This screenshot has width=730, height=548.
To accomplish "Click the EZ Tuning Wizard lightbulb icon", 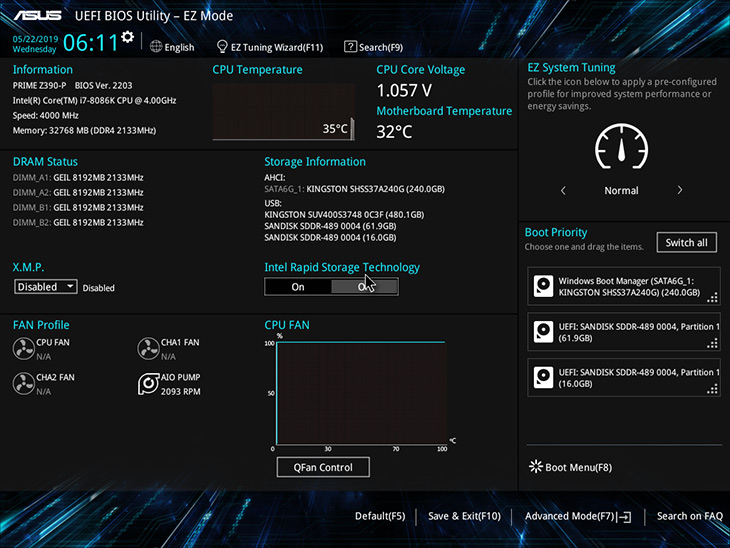I will pos(222,47).
